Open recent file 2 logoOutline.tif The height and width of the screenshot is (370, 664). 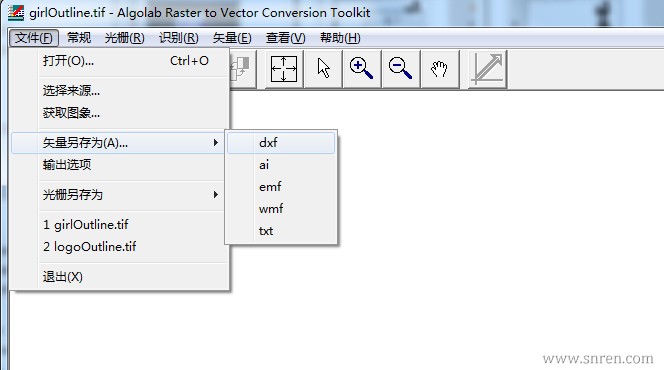[x=120, y=247]
